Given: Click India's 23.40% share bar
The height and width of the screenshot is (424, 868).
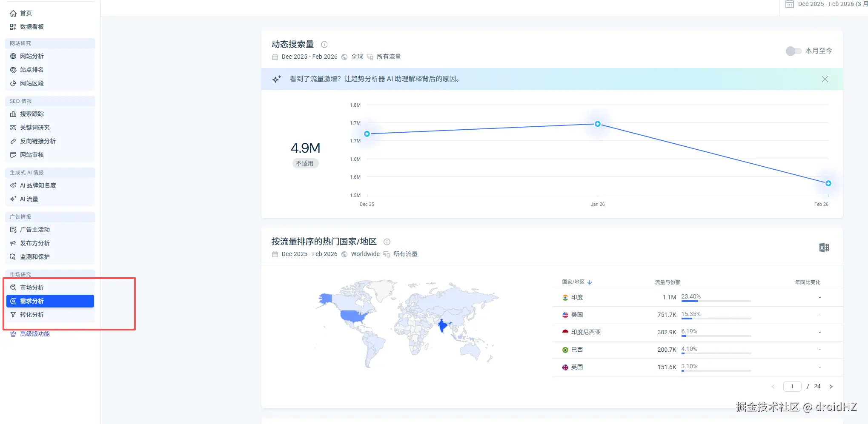Looking at the screenshot, I should point(716,301).
